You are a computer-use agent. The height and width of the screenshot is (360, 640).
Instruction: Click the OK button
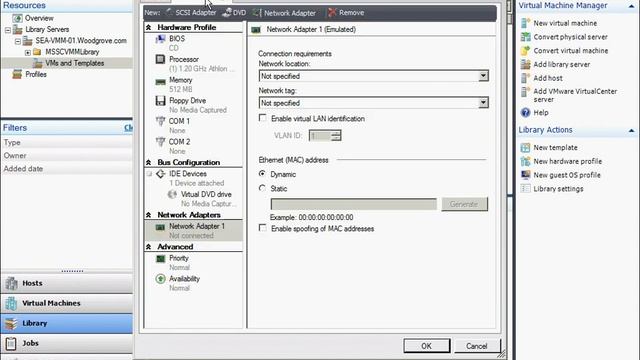coord(427,346)
